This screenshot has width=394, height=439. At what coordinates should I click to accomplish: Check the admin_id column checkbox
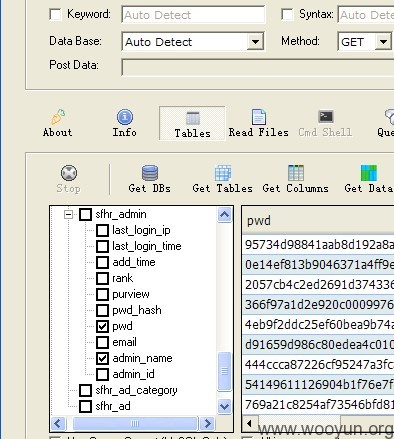(x=102, y=374)
